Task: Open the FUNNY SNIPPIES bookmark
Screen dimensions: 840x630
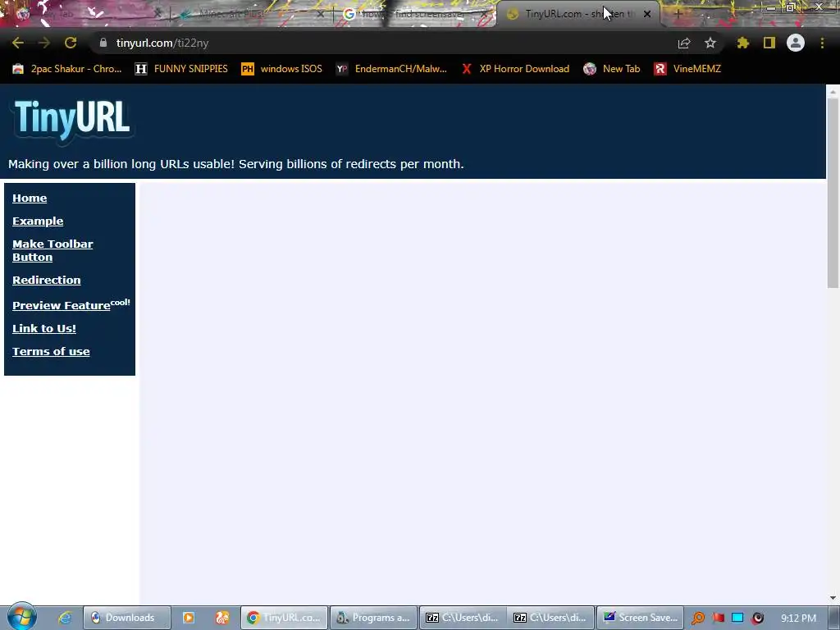Action: click(181, 69)
